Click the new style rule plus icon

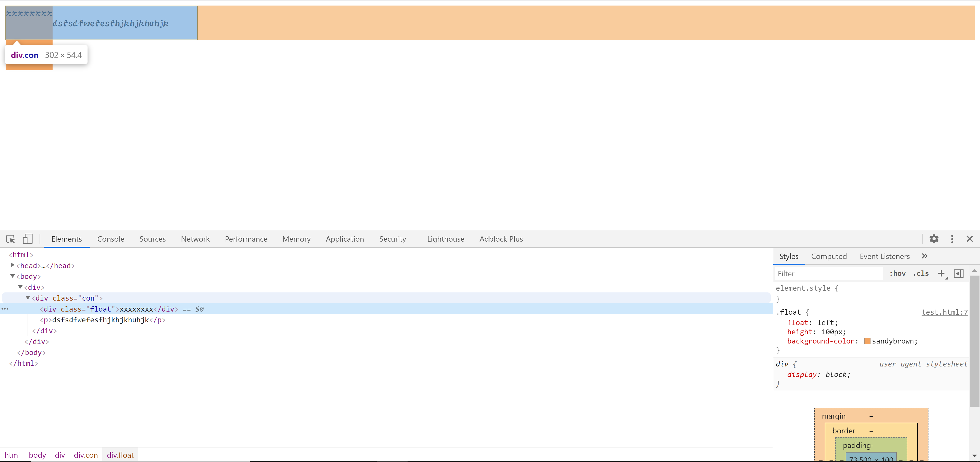941,274
